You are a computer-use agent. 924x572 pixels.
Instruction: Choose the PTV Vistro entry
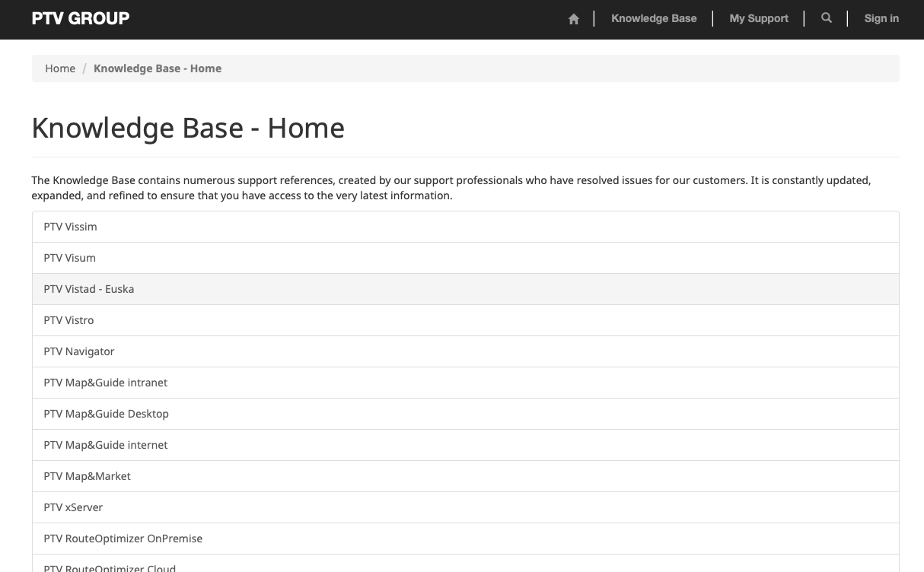(69, 320)
